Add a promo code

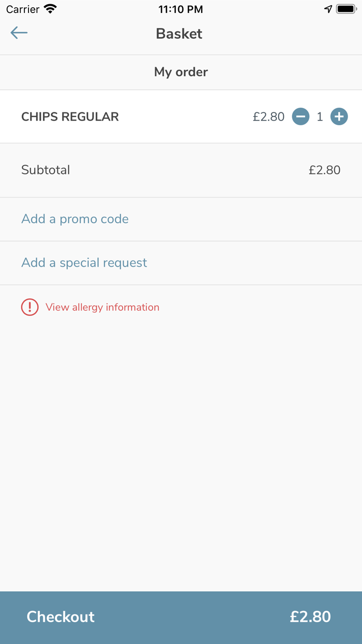coord(75,219)
